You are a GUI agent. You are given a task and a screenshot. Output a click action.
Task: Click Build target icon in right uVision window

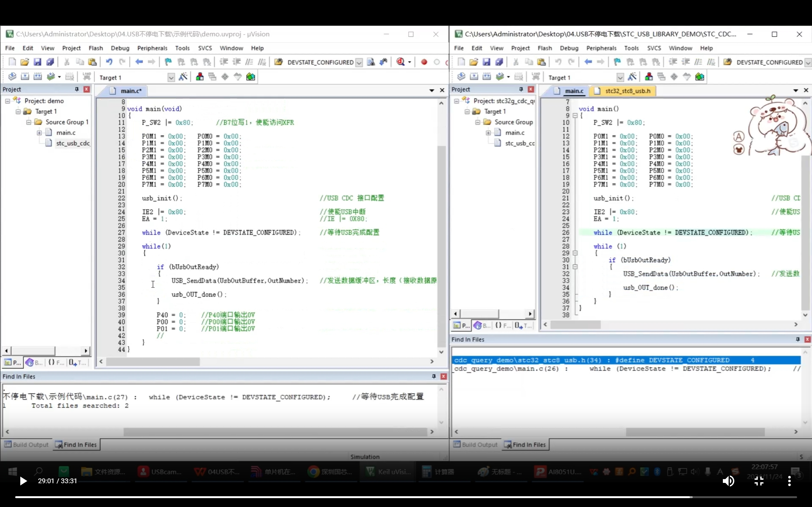474,77
